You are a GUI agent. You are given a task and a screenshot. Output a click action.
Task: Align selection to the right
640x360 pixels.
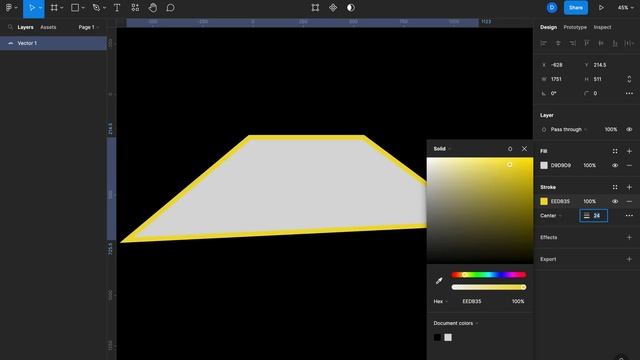click(573, 43)
